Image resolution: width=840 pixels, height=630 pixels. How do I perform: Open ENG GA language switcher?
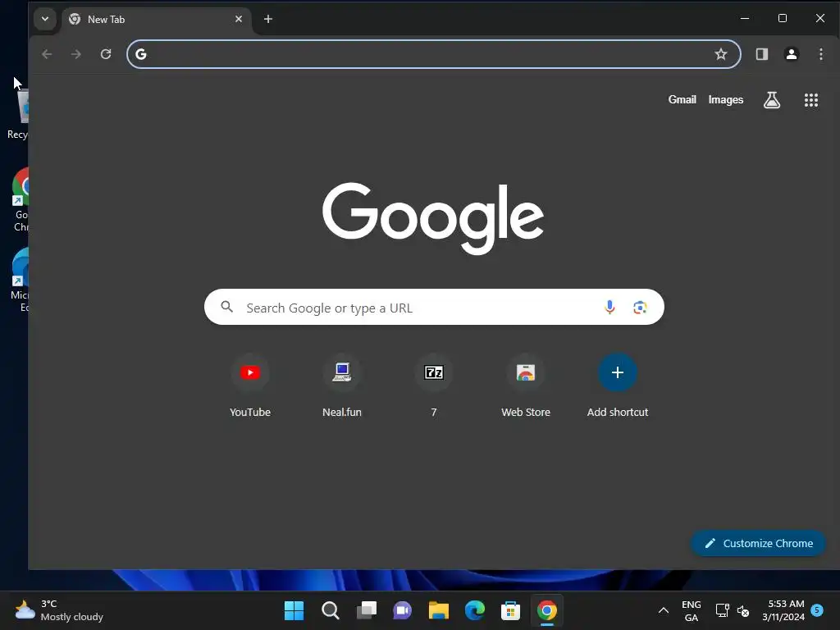click(691, 610)
